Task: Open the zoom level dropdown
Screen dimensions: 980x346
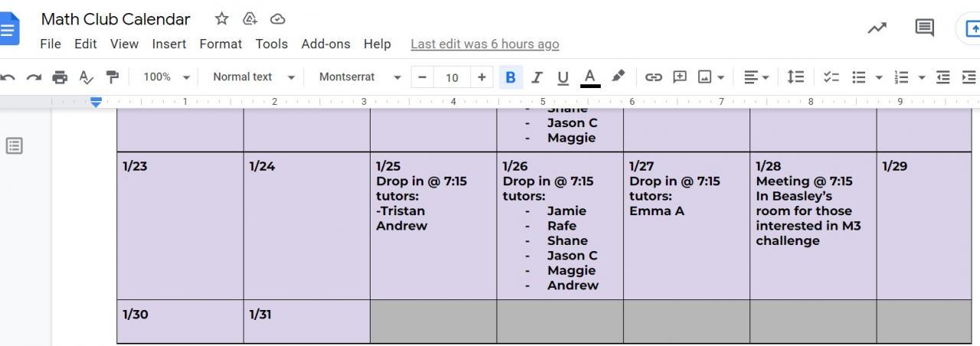Action: point(166,77)
